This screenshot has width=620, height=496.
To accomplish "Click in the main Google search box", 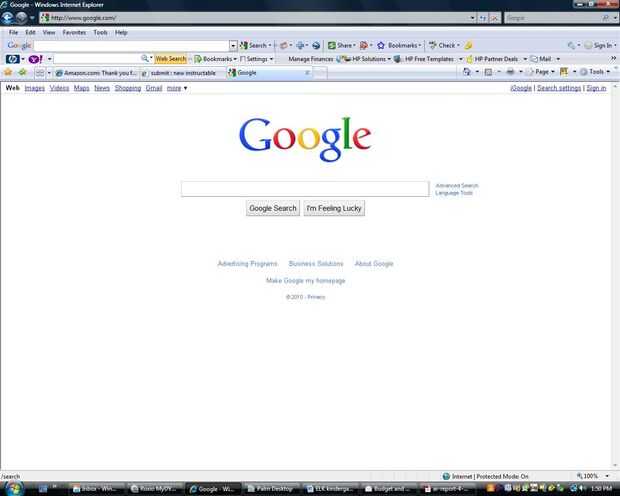I will [x=305, y=189].
